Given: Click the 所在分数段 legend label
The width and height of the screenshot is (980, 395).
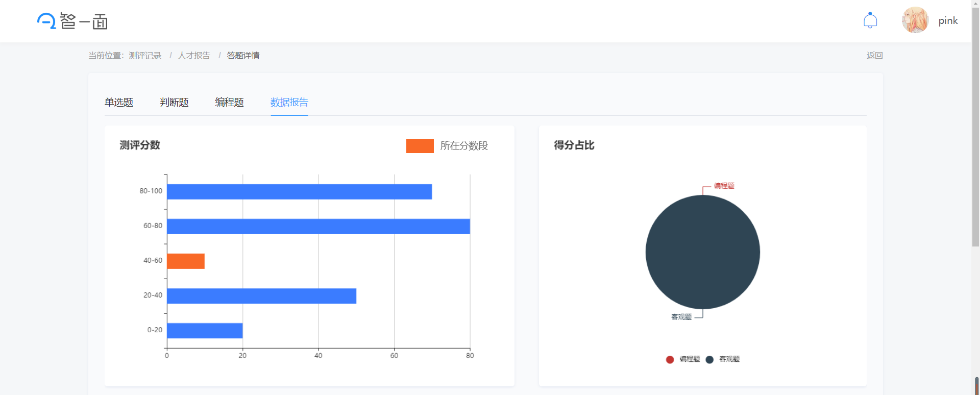Looking at the screenshot, I should pyautogui.click(x=464, y=146).
